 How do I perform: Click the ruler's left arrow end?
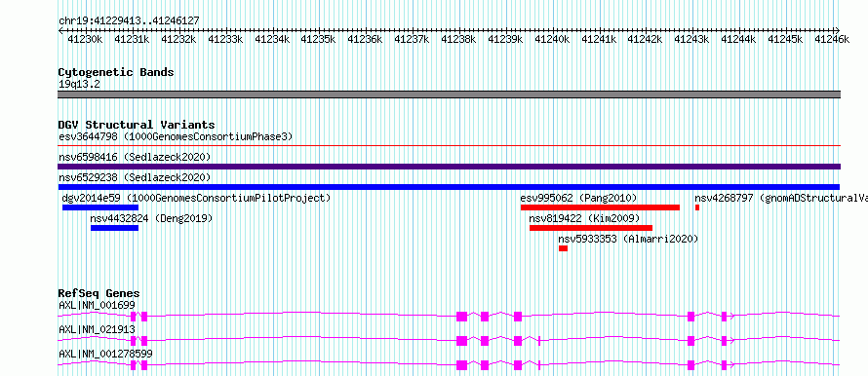tap(60, 30)
